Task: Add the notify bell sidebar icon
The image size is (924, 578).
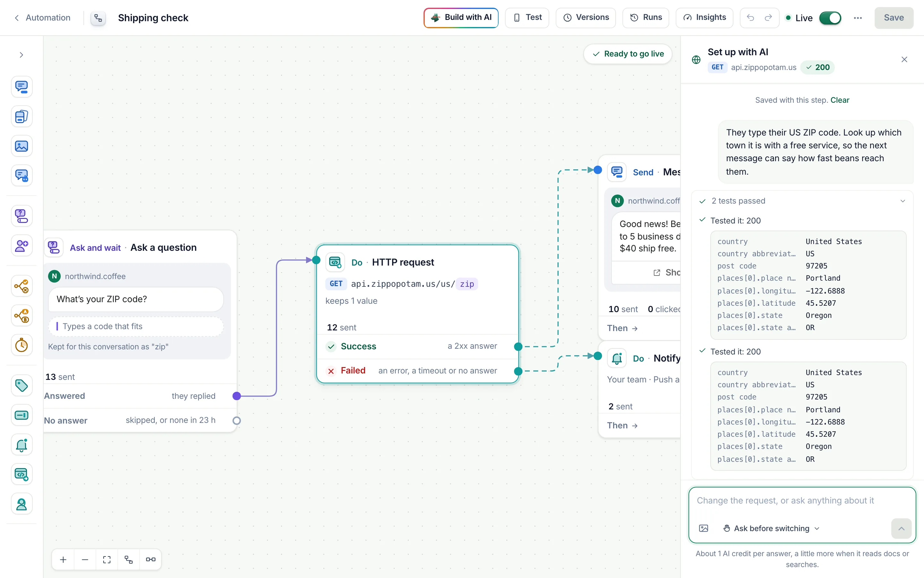Action: [x=22, y=445]
